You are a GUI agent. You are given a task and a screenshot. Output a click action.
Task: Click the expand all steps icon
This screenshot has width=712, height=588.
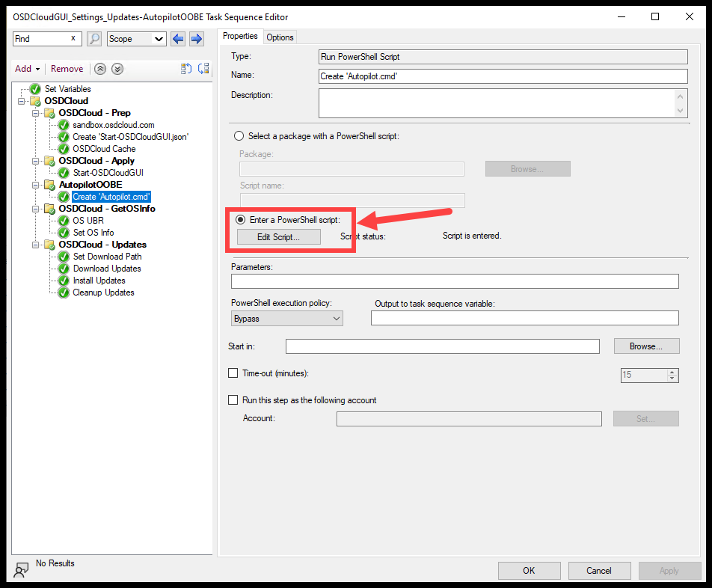(x=203, y=68)
